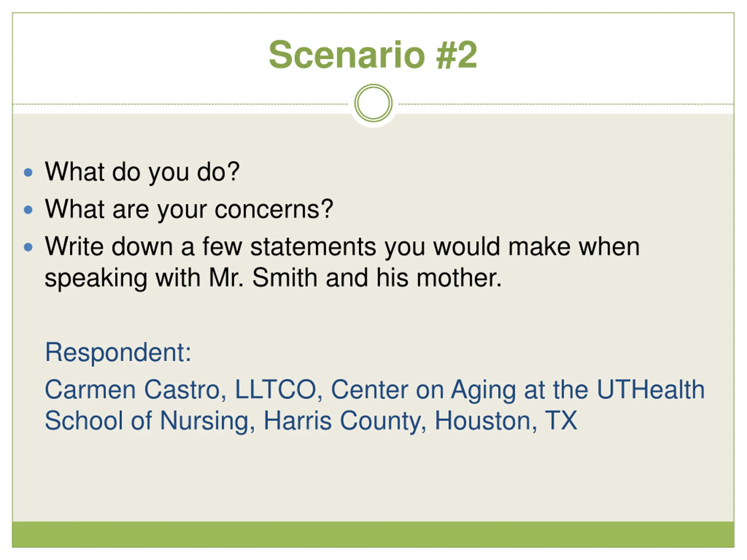Click the bullet before "Write down a few statements"
Screen dimensions: 747x560
28,247
